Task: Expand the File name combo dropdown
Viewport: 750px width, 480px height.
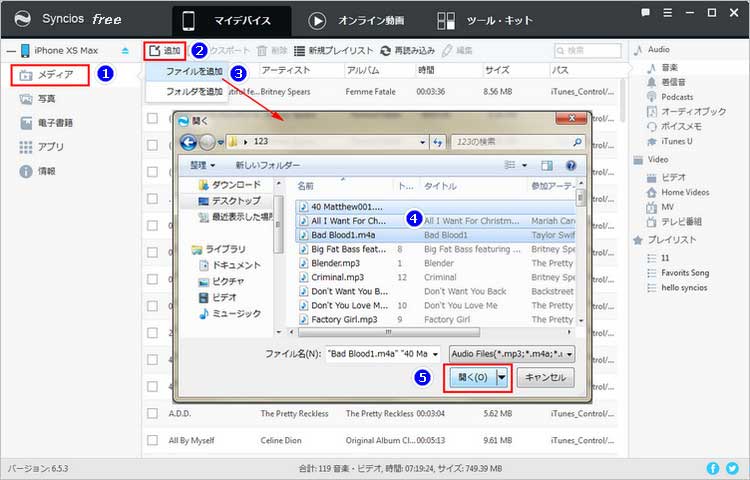Action: pos(435,354)
